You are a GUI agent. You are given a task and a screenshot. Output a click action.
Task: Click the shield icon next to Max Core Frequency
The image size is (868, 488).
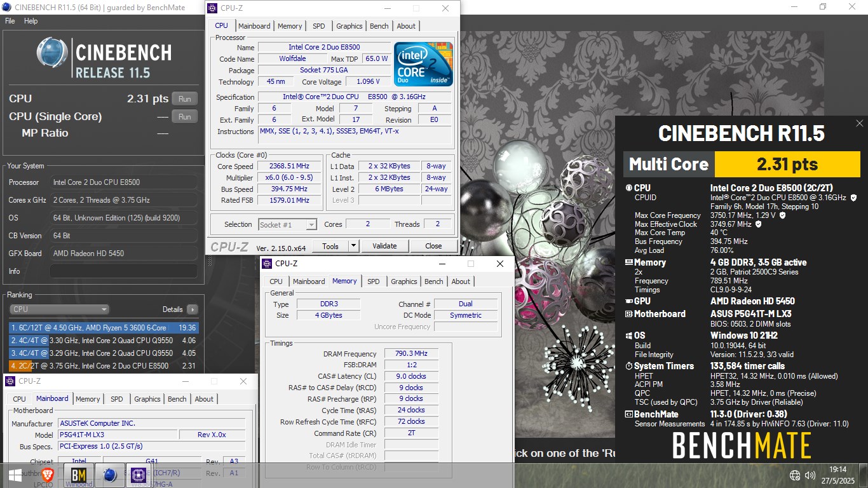click(782, 215)
